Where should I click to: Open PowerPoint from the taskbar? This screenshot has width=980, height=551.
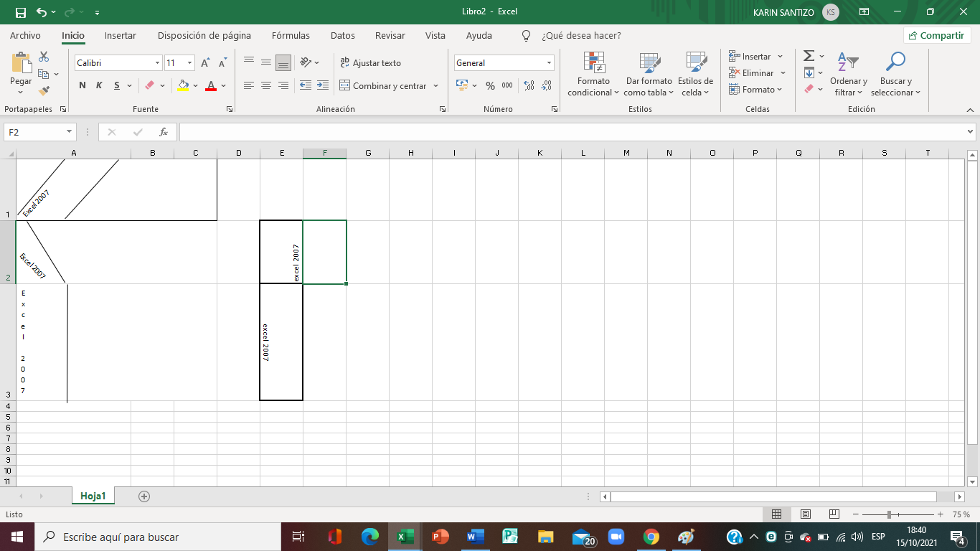coord(440,537)
